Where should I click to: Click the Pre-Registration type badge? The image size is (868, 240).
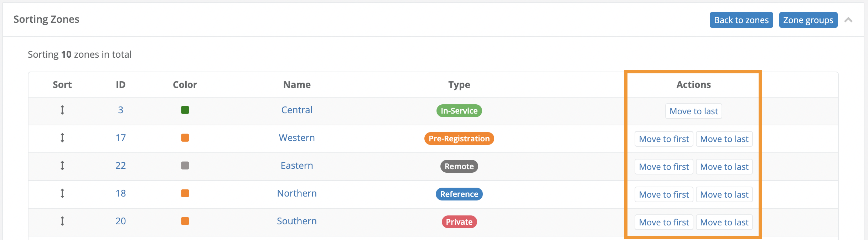pos(459,139)
